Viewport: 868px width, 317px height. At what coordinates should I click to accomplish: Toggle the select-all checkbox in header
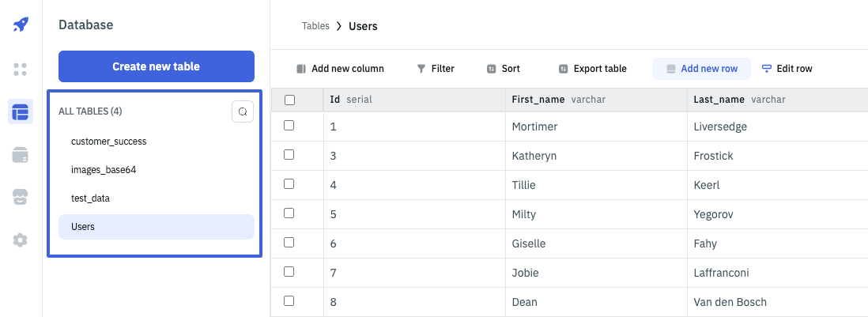point(289,100)
